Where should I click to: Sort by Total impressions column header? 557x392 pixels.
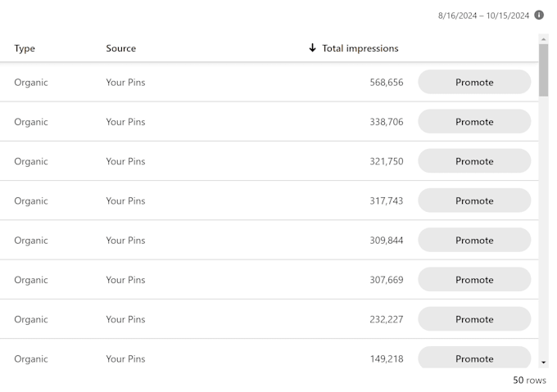pyautogui.click(x=360, y=48)
